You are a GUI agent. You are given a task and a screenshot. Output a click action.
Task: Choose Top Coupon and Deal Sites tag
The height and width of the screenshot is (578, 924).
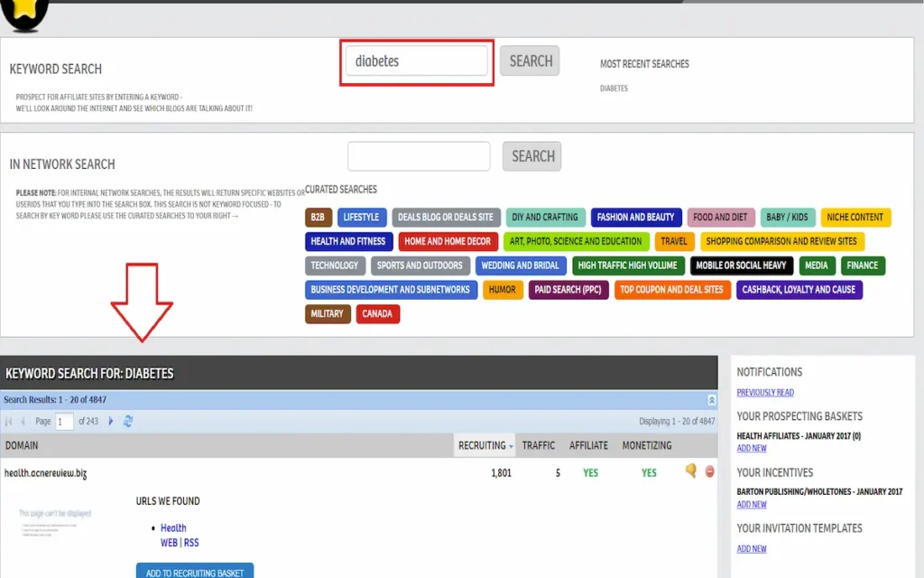(x=672, y=290)
